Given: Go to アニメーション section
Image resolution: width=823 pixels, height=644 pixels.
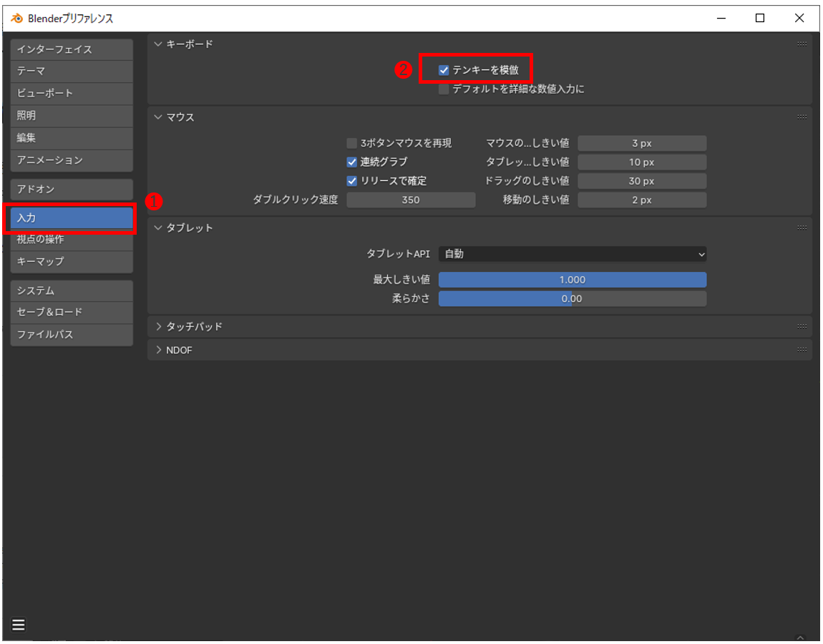Looking at the screenshot, I should tap(72, 160).
